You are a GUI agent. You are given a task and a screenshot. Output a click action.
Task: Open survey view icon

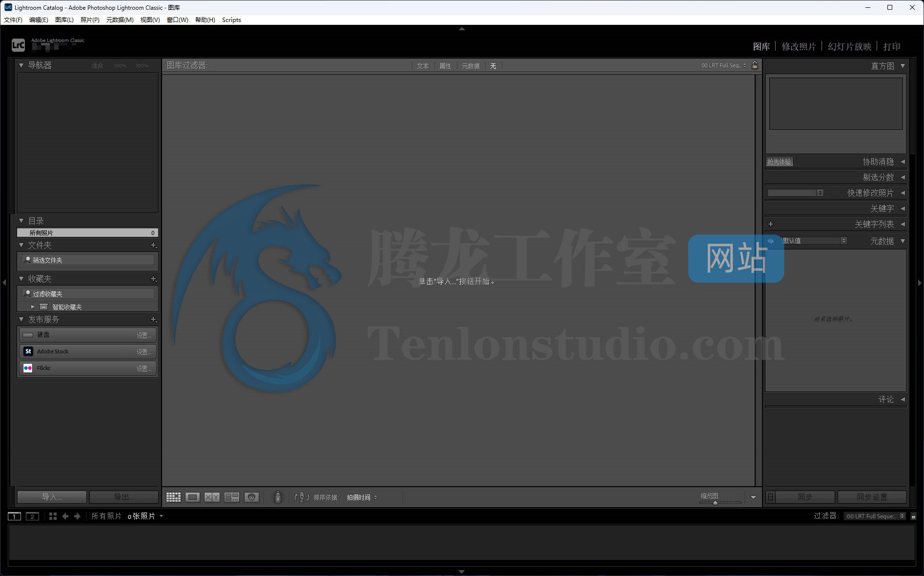tap(231, 497)
